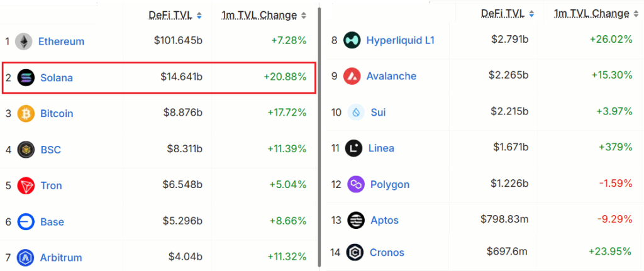Open the Ethereum chain link
644x271 pixels.
(x=61, y=41)
